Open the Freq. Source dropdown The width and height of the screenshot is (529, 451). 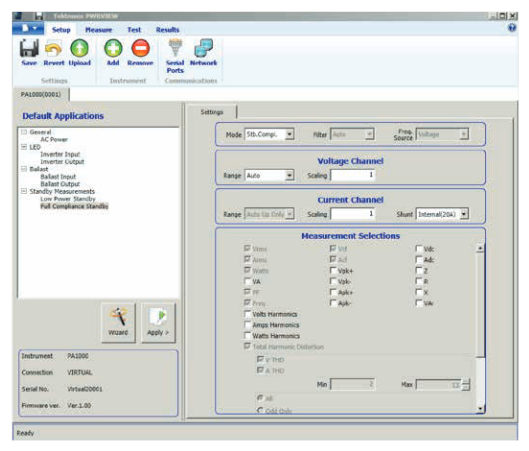pyautogui.click(x=465, y=134)
